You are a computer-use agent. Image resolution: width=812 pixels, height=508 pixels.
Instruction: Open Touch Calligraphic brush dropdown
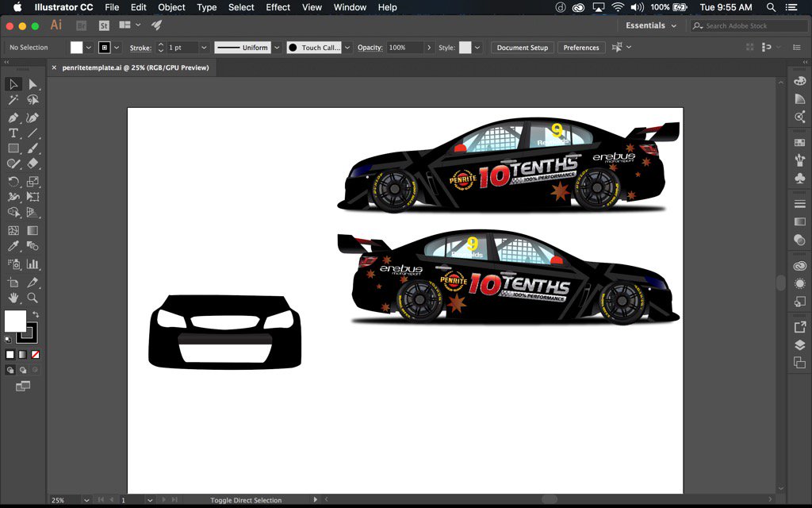pos(347,47)
